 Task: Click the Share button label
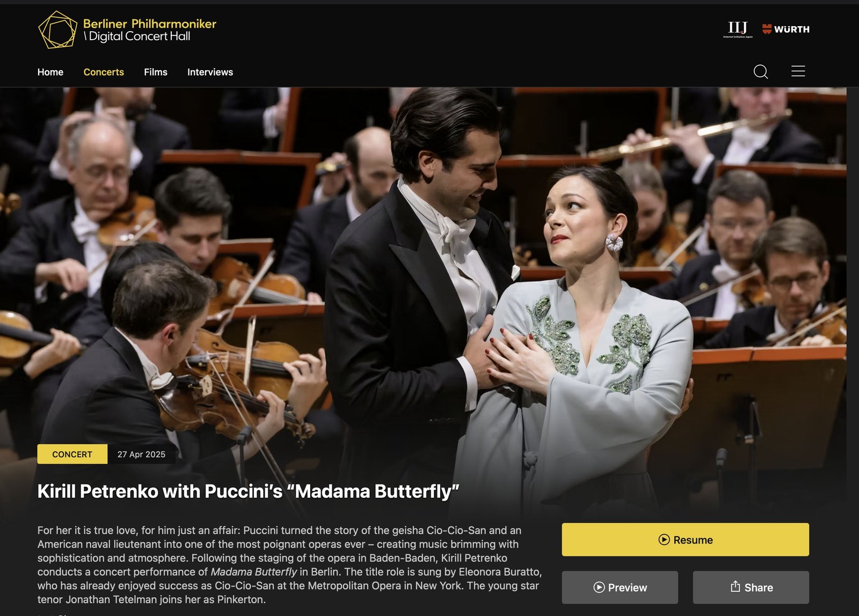tap(759, 588)
